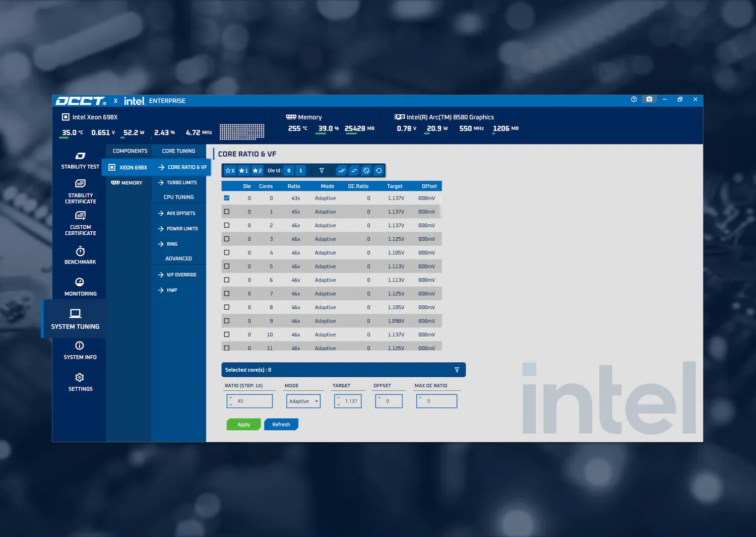The image size is (756, 537).
Task: Open the Monitoring section
Action: [80, 287]
